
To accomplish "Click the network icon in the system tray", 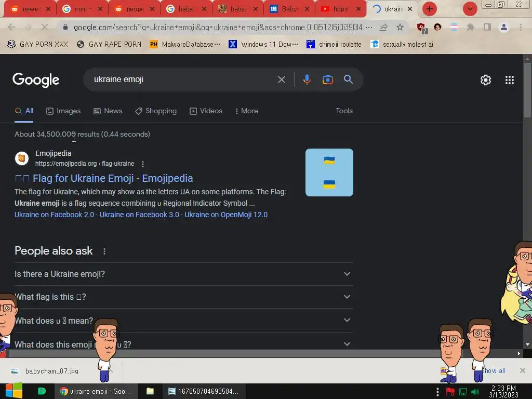I will coord(463,392).
